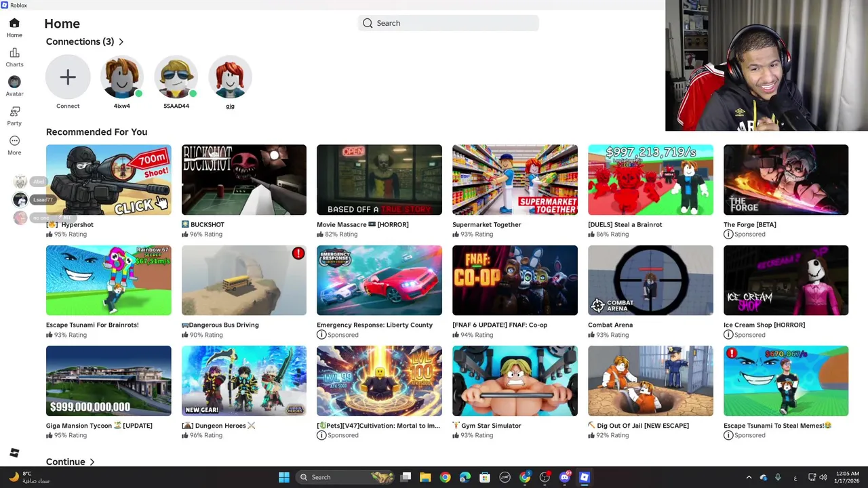Open the FNAF Co-op game thumbnail
Viewport: 868px width, 488px height.
point(515,280)
